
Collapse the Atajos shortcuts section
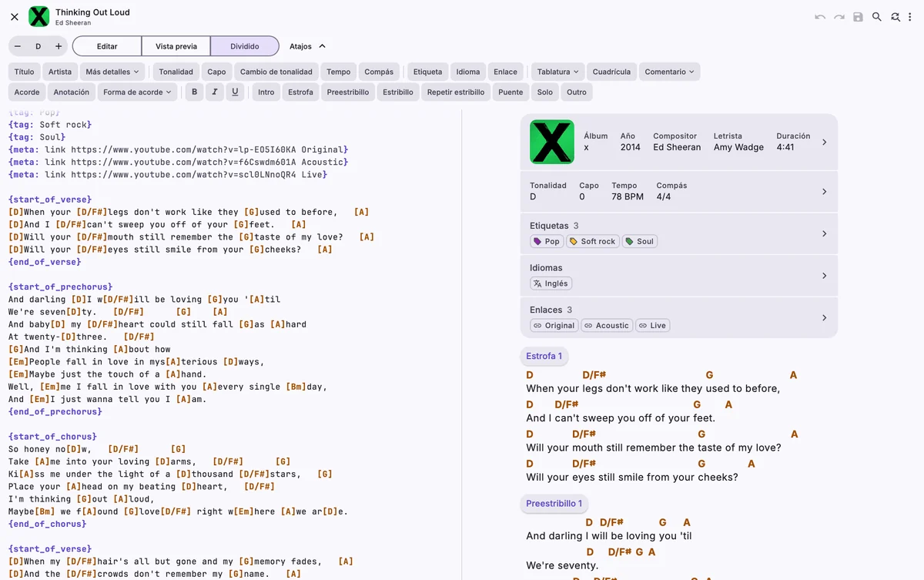coord(308,46)
